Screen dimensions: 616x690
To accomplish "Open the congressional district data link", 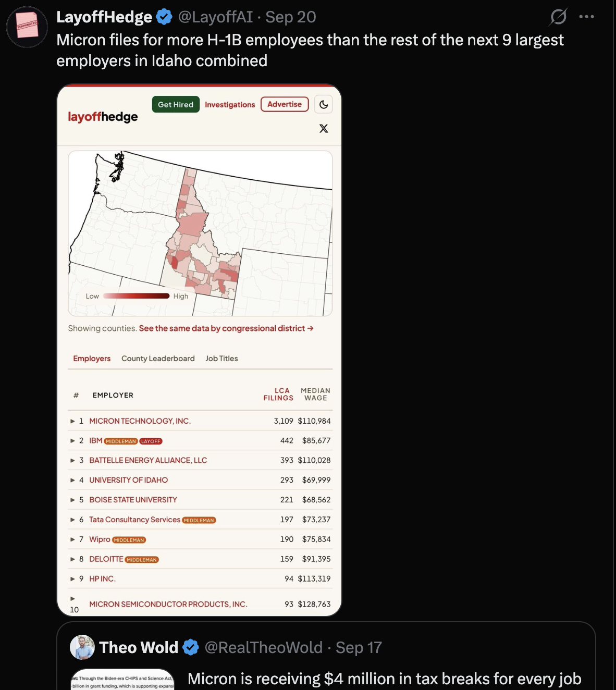I will click(226, 328).
